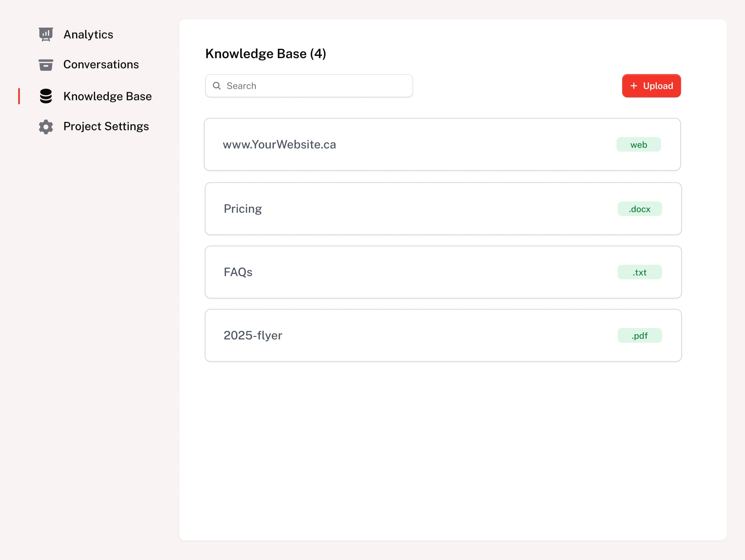
Task: Open the www.YourWebsite.ca entry
Action: 280,144
